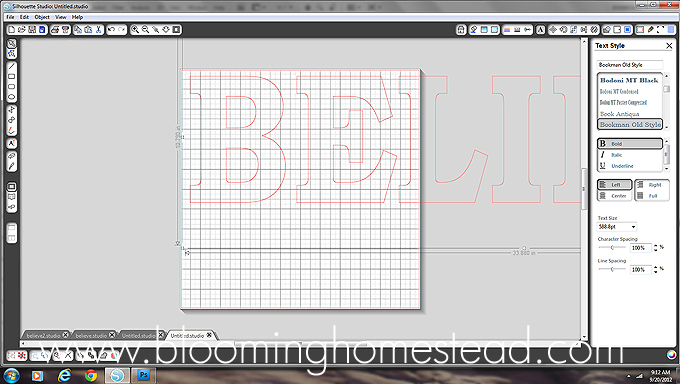Set text justification to Full
Viewport: 680px width, 384px height.
point(652,196)
